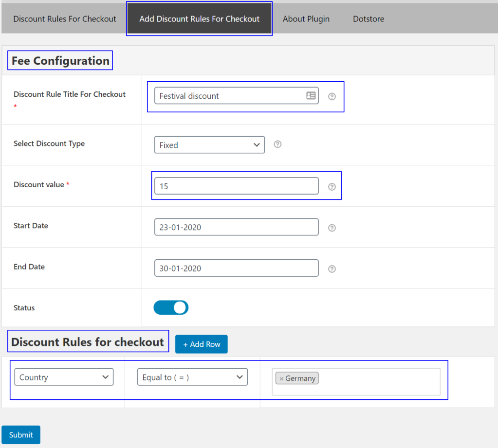Click the Discount Rule Title For Checkout label

(70, 94)
